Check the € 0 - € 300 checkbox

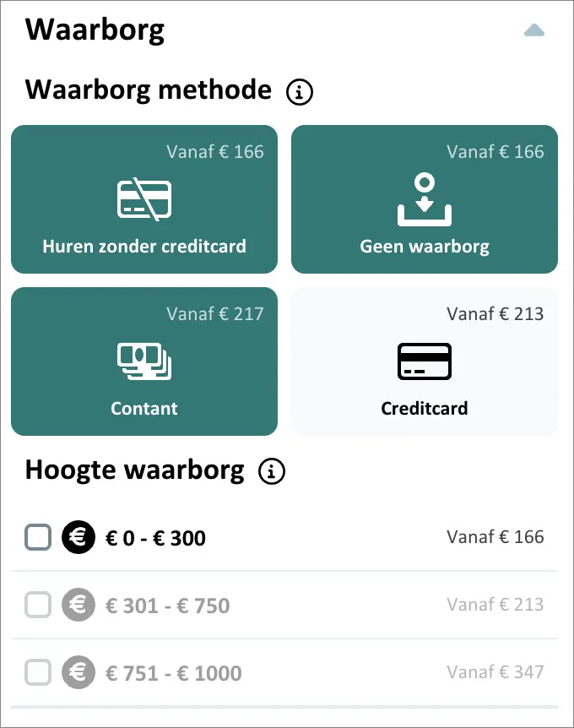[x=39, y=537]
